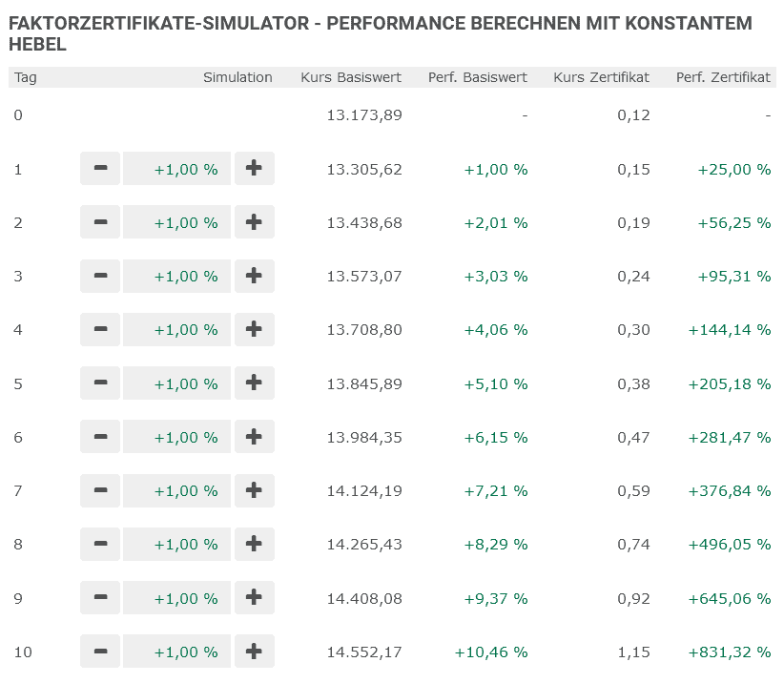Screen dimensions: 784x683
Task: Click the plus icon for Tag 10
Action: pos(255,652)
